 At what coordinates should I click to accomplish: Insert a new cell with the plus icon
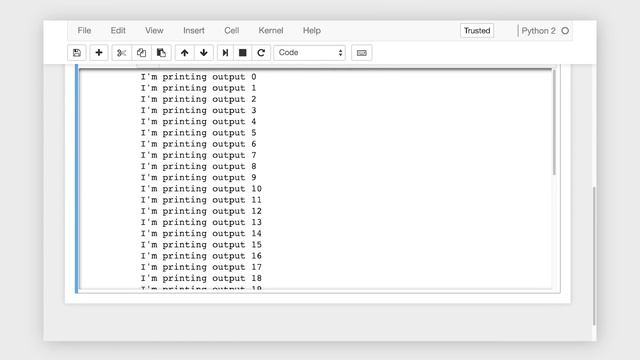99,53
